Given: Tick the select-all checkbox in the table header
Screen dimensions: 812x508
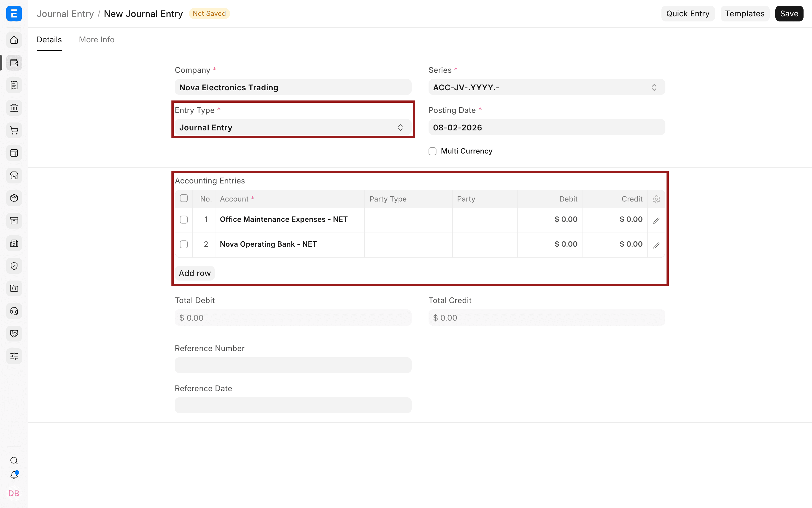Looking at the screenshot, I should click(x=184, y=198).
